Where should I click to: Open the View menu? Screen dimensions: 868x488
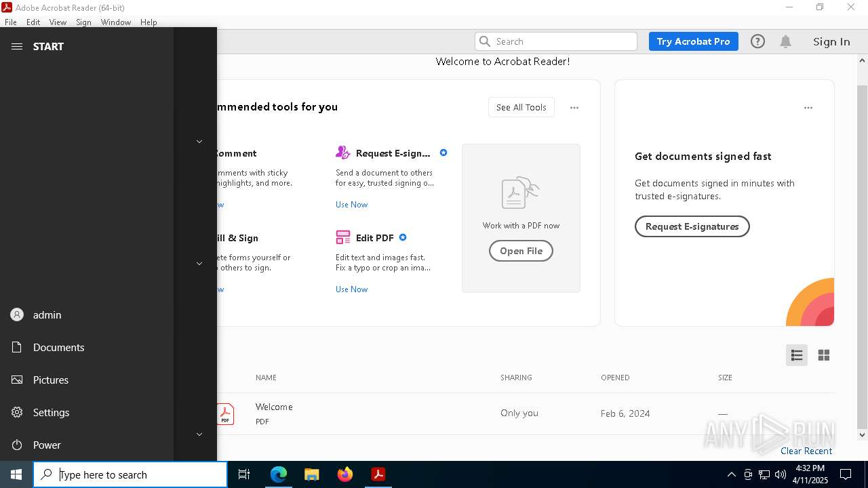[x=58, y=22]
